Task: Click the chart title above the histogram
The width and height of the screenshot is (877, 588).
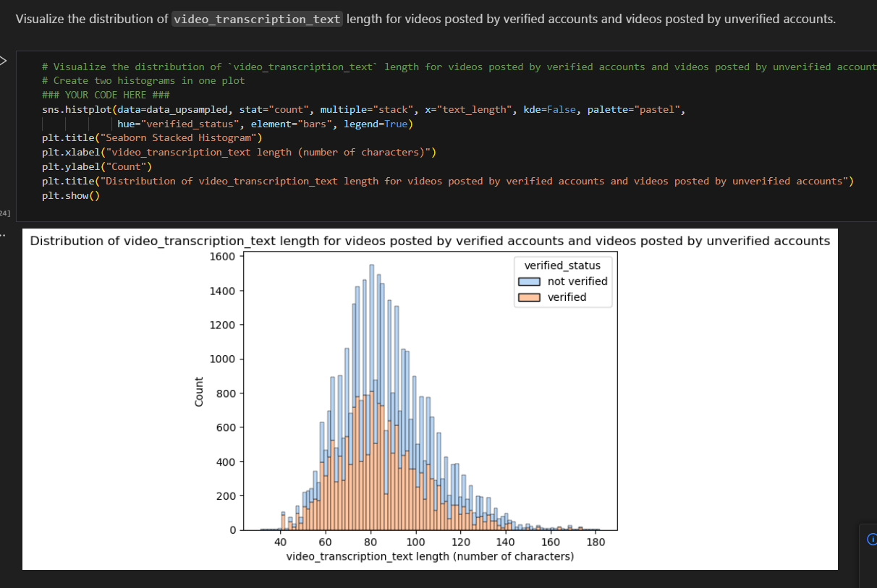Action: tap(429, 241)
